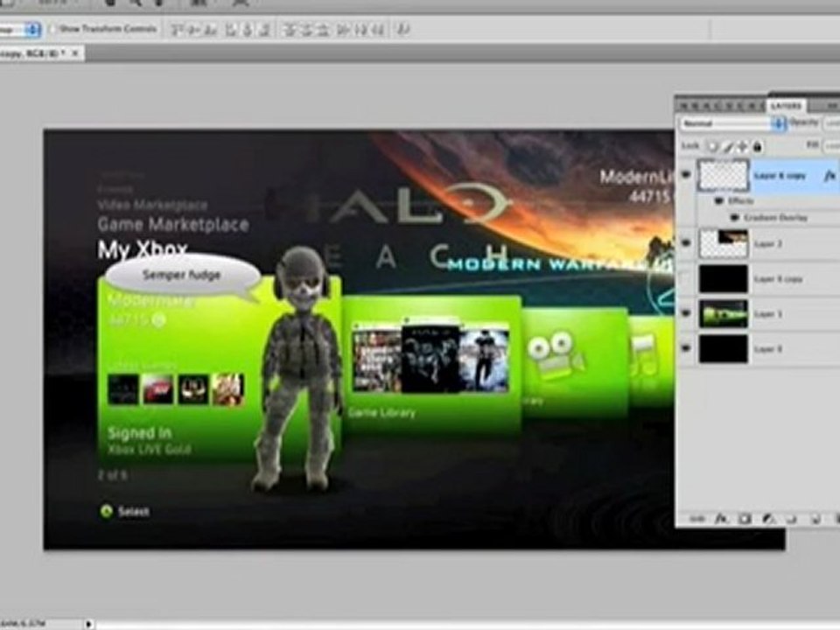Click the Lock position icon
840x630 pixels.
(743, 146)
